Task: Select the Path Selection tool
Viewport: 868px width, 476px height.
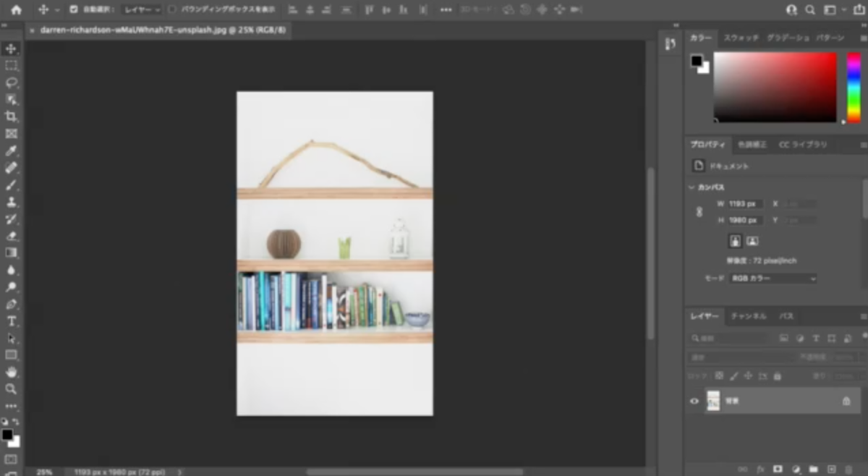Action: (11, 338)
